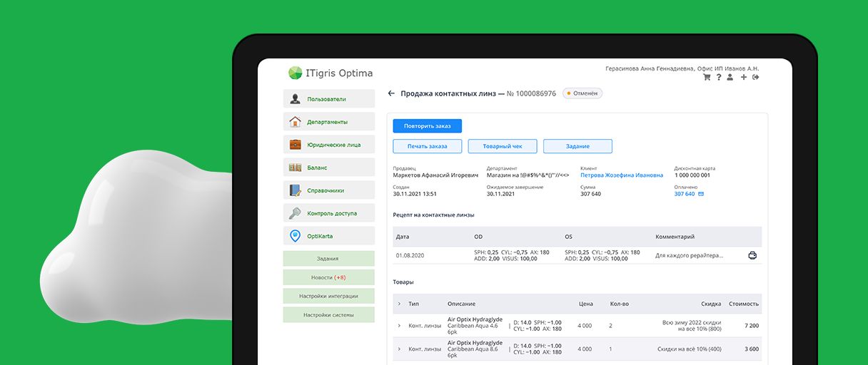Click the ITigris Optima logo

330,73
